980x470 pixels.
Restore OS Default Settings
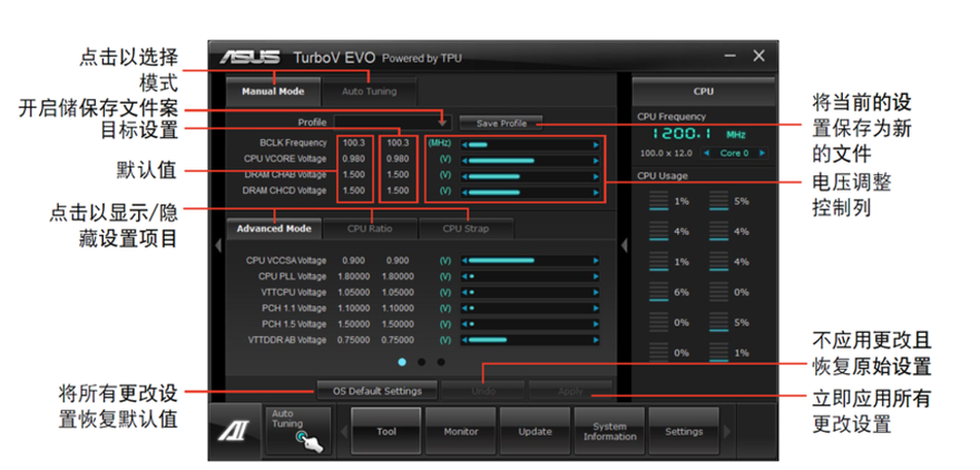[x=377, y=392]
